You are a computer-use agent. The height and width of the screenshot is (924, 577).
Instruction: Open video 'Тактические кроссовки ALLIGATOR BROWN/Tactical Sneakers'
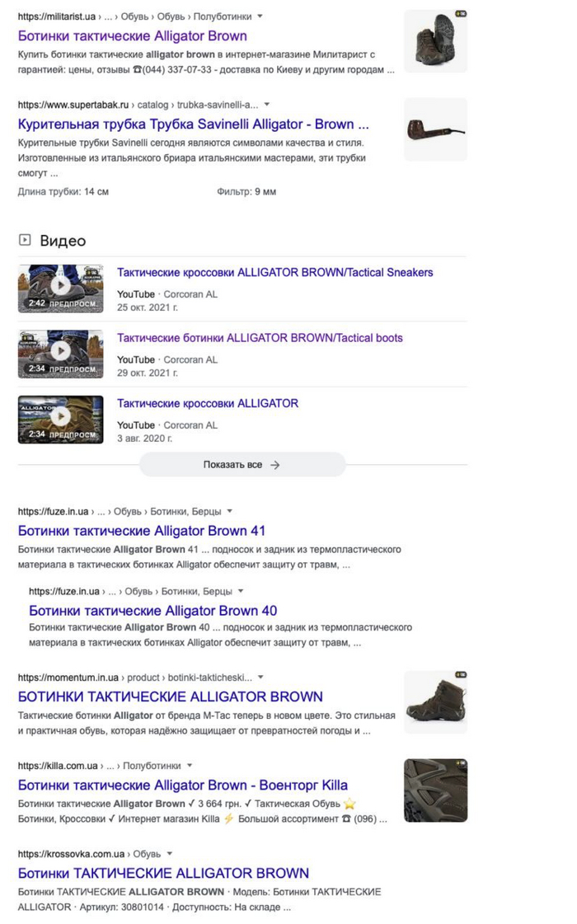pyautogui.click(x=274, y=272)
